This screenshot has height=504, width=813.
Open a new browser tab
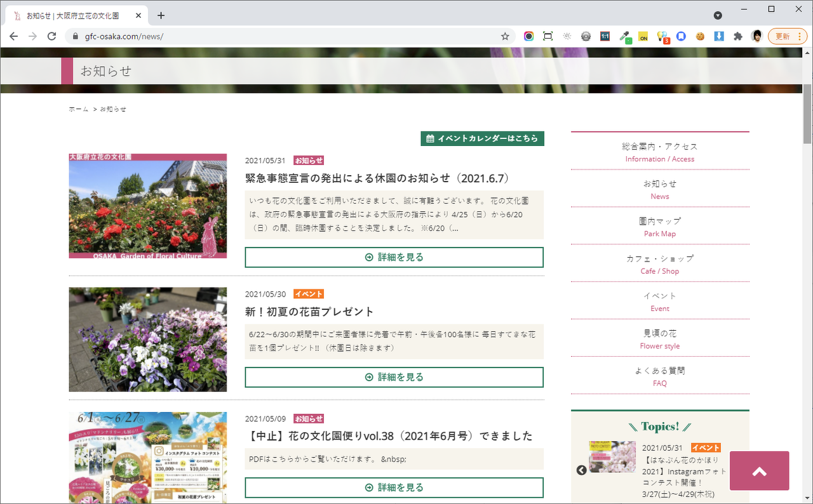pyautogui.click(x=161, y=15)
